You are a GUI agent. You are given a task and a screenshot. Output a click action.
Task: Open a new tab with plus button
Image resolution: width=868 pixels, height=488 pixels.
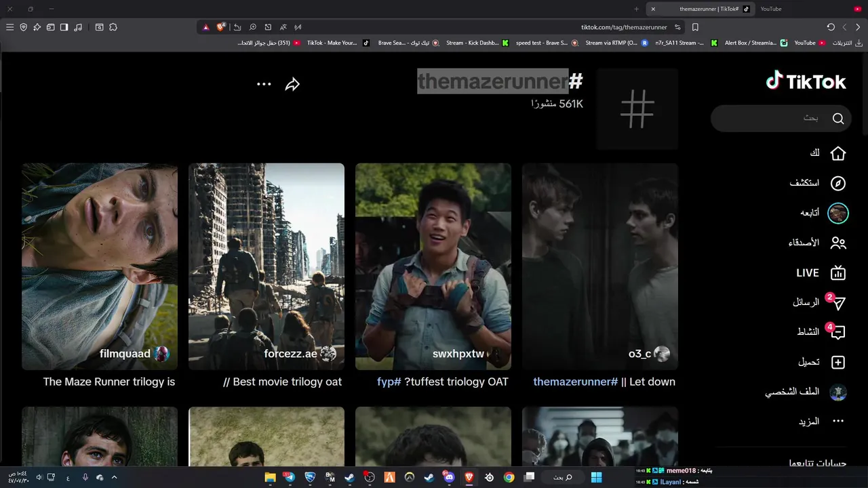(636, 9)
